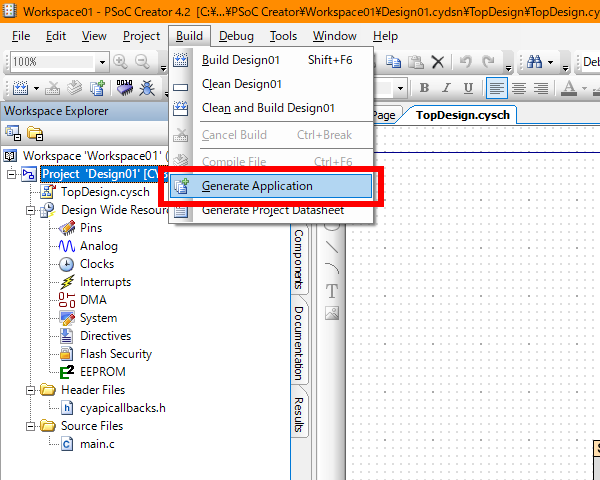Open the Components side tab
The width and height of the screenshot is (600, 480).
coord(299,259)
